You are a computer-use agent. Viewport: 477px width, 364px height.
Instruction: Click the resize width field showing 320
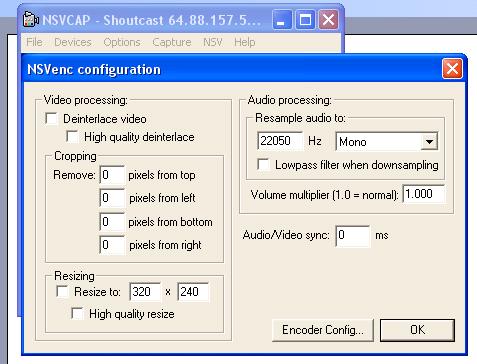145,292
